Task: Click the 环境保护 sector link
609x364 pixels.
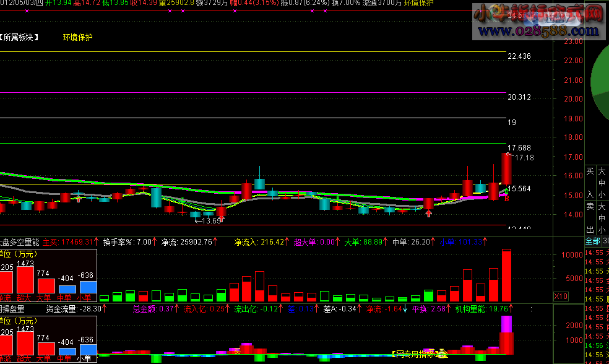Action: click(77, 37)
